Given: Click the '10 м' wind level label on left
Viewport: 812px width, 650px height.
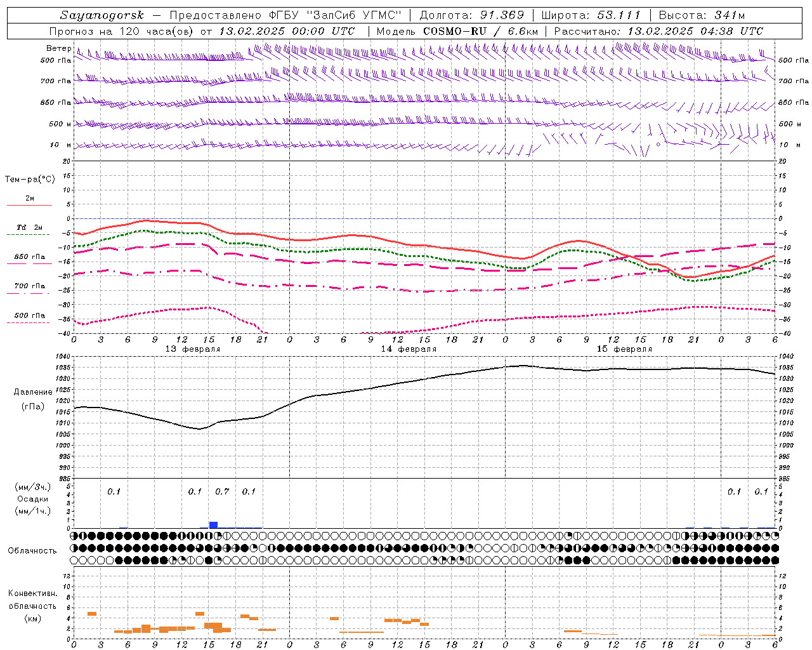Looking at the screenshot, I should tap(61, 145).
